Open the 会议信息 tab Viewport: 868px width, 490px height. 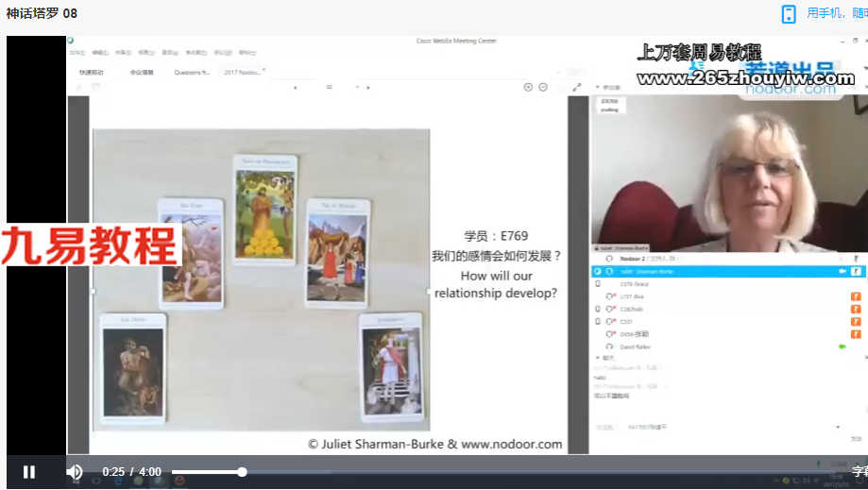tap(142, 72)
